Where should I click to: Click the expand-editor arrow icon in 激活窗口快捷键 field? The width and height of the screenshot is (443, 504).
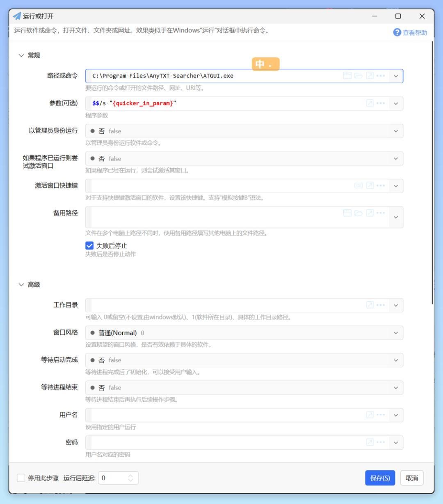[370, 186]
